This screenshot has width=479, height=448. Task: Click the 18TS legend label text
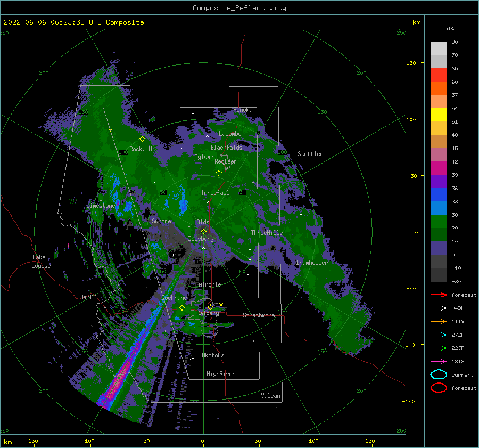click(458, 362)
